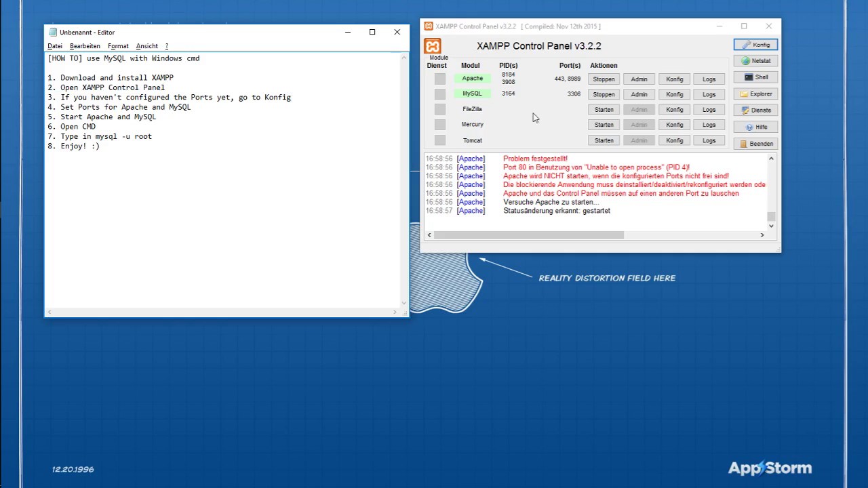
Task: Open Admin for MySQL
Action: point(639,94)
